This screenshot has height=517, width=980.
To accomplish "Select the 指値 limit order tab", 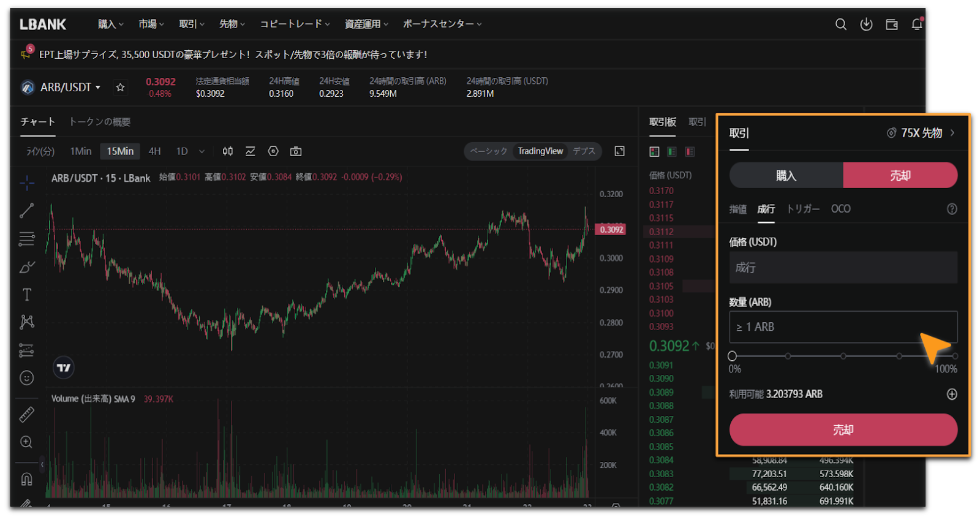I will (737, 209).
